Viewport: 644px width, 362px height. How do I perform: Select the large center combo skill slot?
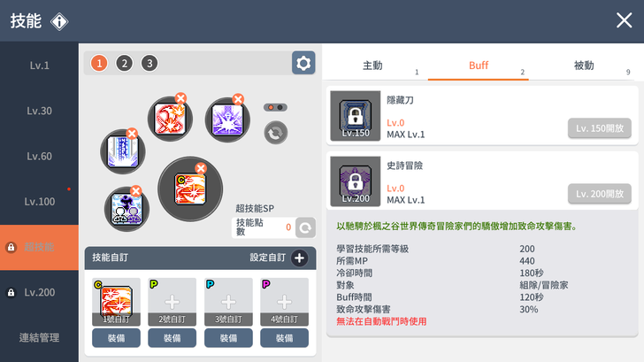190,189
